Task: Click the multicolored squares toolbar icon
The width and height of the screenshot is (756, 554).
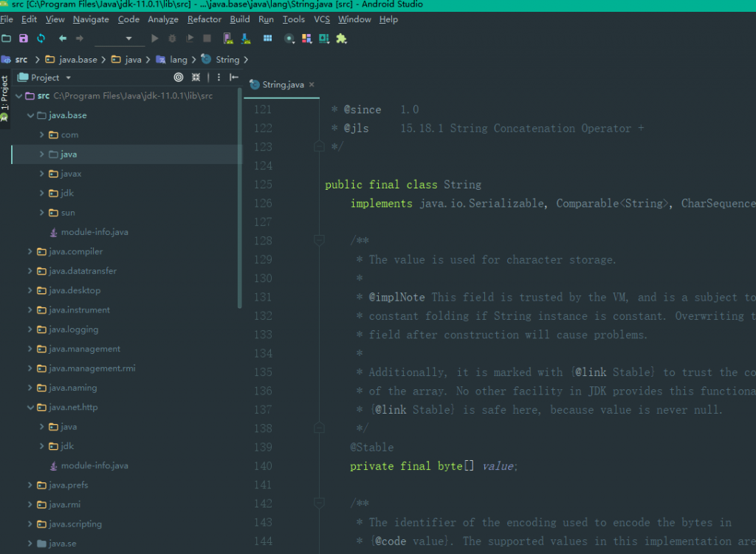Action: click(306, 38)
